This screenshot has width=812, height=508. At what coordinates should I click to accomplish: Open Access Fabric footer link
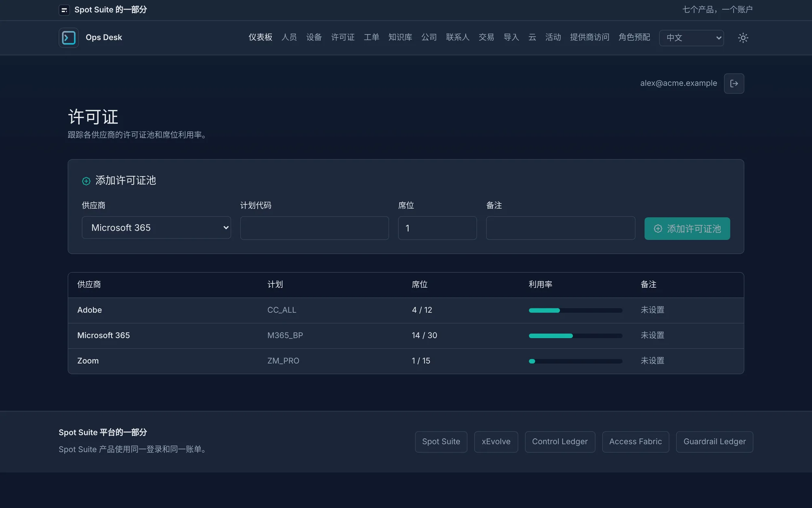(635, 442)
